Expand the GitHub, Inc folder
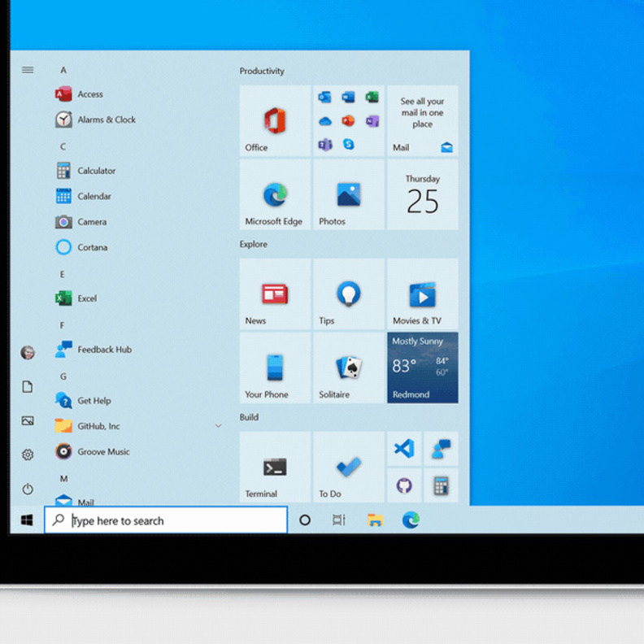644x644 pixels. pos(218,426)
